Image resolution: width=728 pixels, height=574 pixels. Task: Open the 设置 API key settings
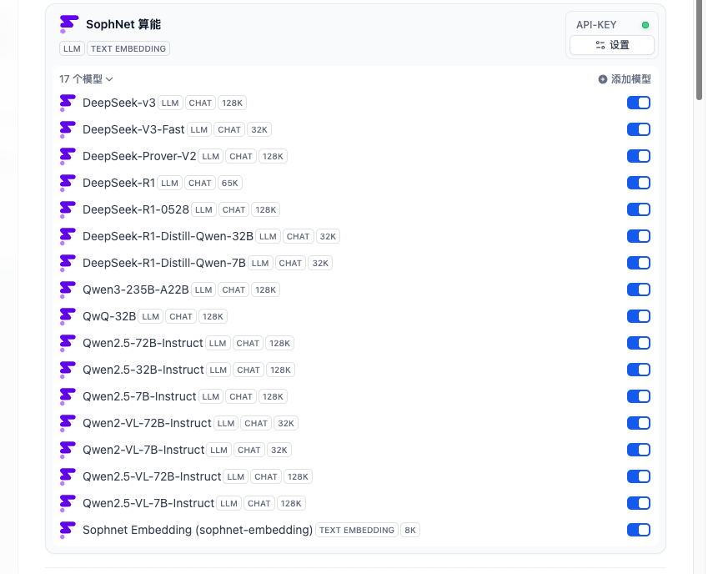pyautogui.click(x=612, y=45)
